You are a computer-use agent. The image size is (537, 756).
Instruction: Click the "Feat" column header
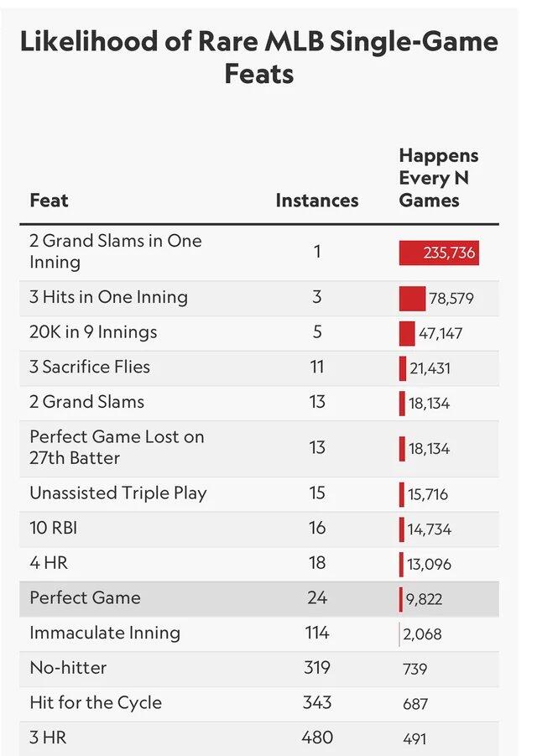[x=49, y=201]
